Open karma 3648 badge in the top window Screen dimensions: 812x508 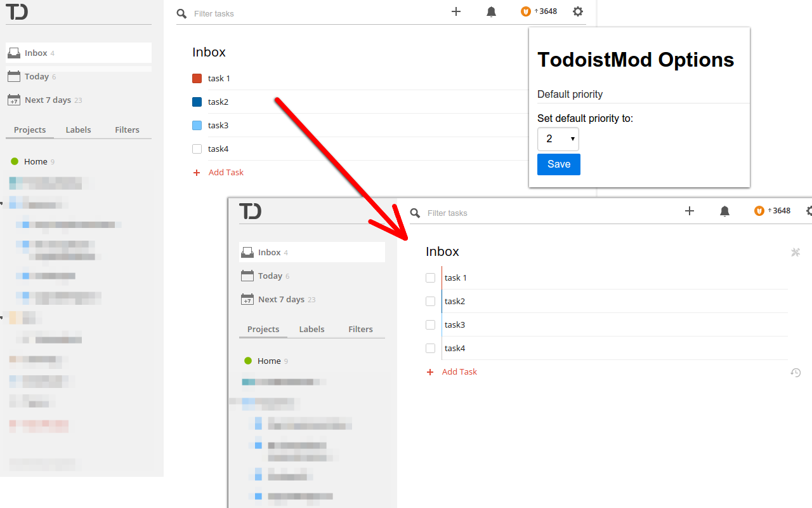[x=539, y=11]
